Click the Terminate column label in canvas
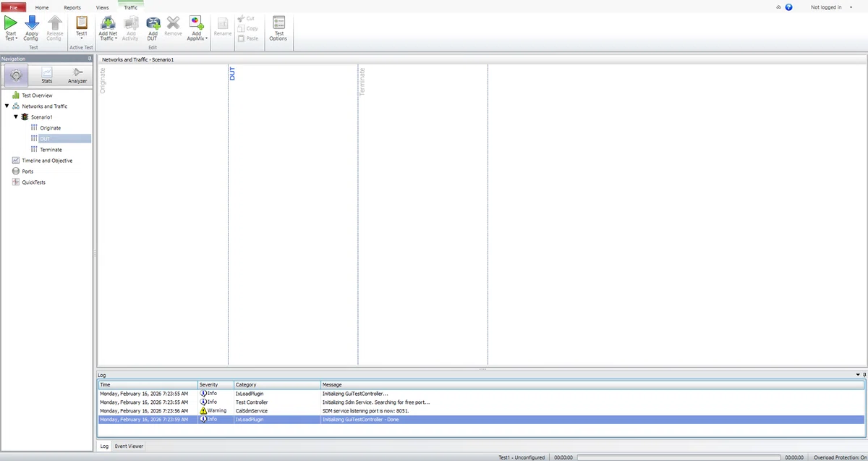868x461 pixels. coord(362,82)
